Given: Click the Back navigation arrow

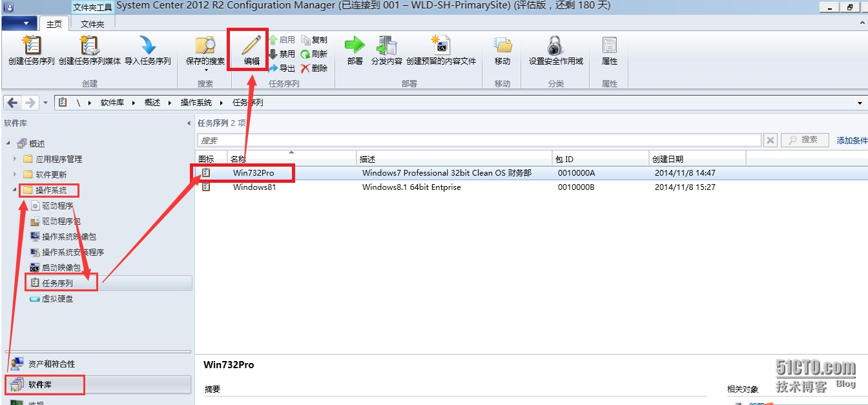Looking at the screenshot, I should click(13, 103).
